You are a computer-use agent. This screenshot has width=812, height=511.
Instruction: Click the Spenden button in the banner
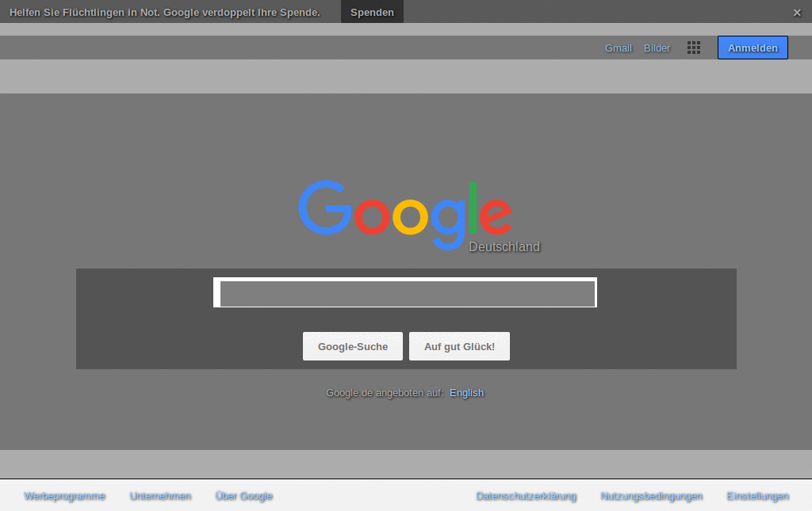372,12
